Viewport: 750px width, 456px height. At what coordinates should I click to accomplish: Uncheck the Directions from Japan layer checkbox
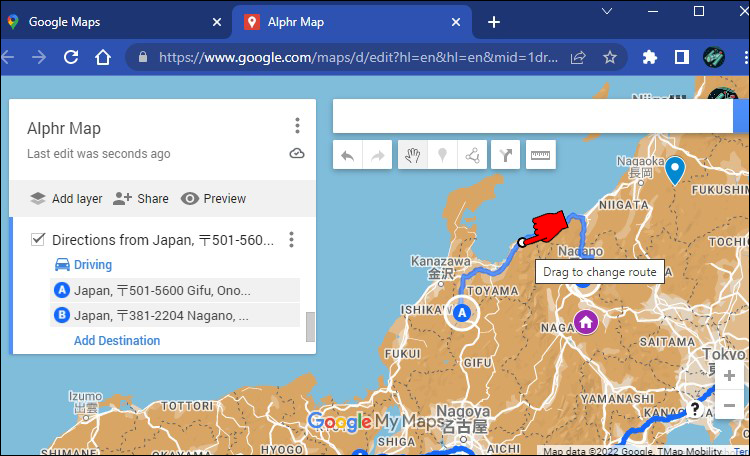tap(38, 240)
